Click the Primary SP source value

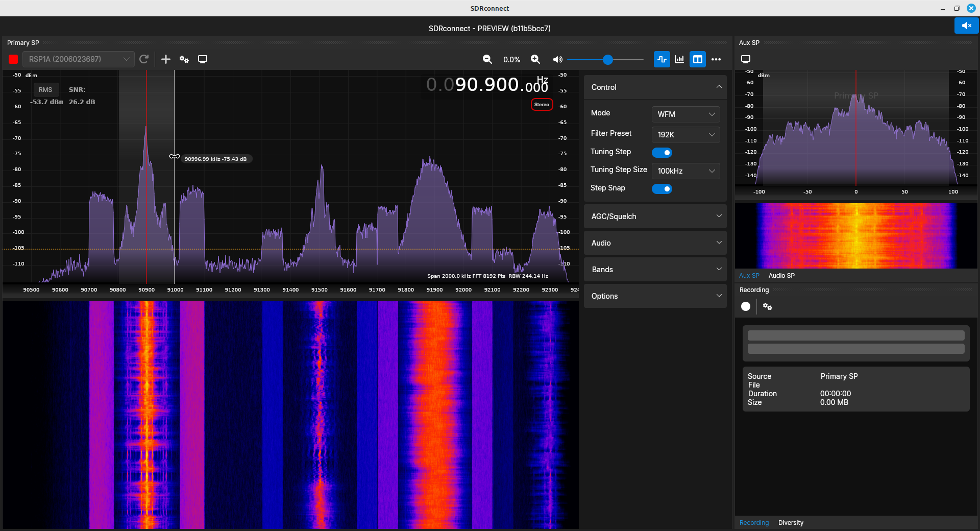coord(839,376)
